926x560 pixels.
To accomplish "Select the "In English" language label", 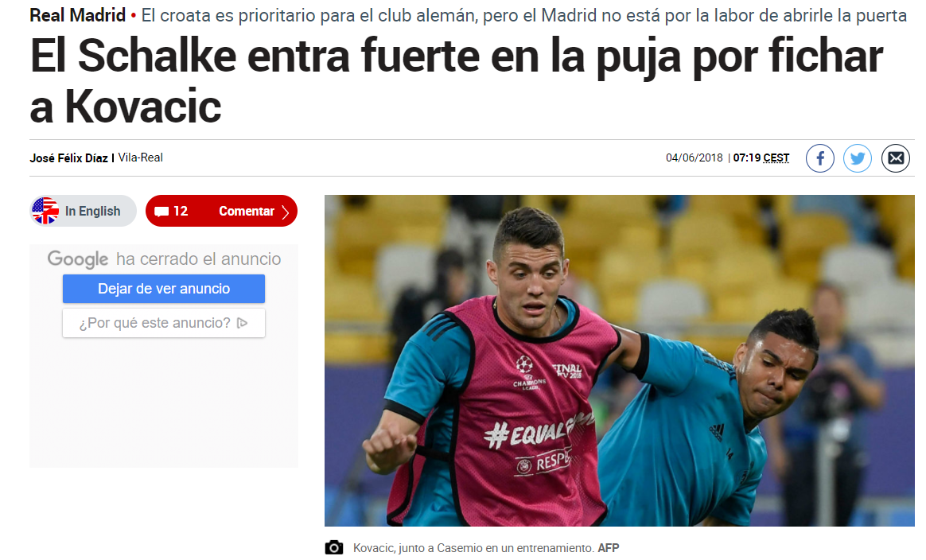I will pos(93,211).
